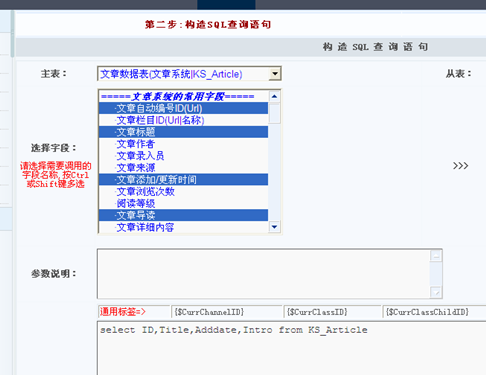The image size is (486, 375).
Task: Select the 文章数据表 main table combo box
Action: click(x=189, y=74)
